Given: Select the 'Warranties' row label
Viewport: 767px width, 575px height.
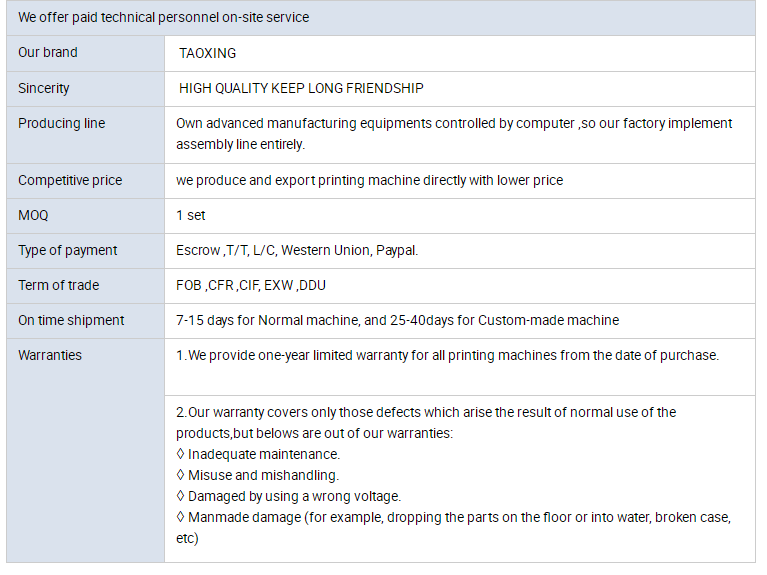Looking at the screenshot, I should pyautogui.click(x=50, y=355).
